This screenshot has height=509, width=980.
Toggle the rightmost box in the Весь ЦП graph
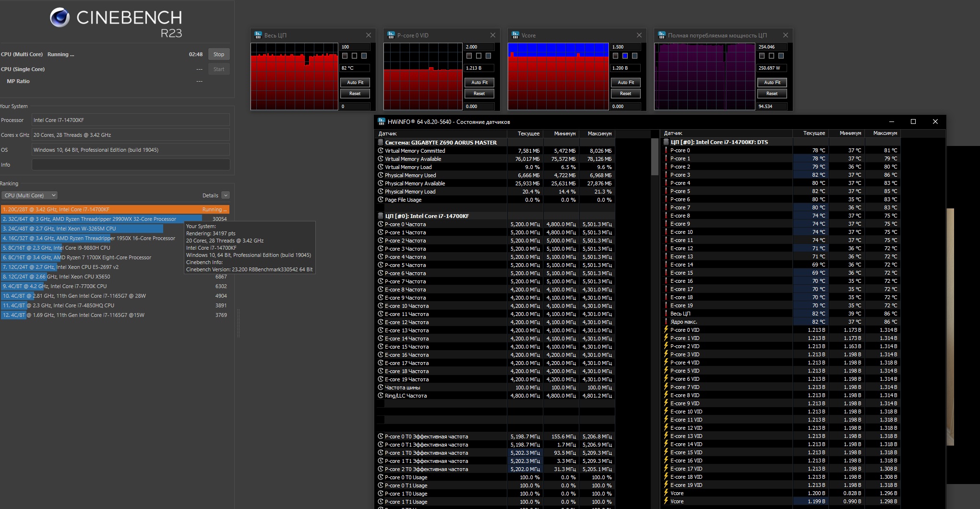(x=364, y=56)
